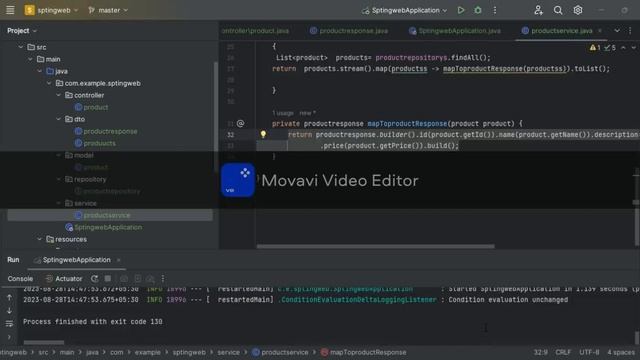Viewport: 640px width, 360px height.
Task: Click line number 32 in gutter
Action: click(231, 135)
